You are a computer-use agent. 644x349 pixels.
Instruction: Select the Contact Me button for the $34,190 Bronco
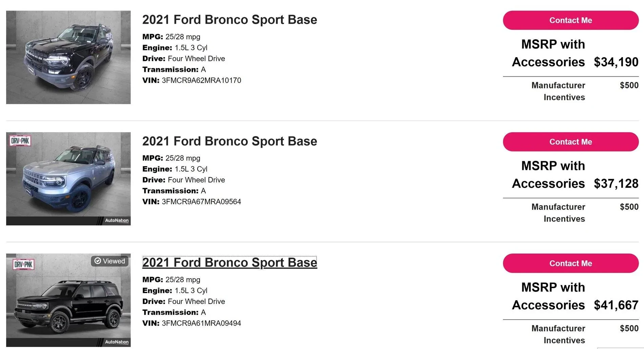(570, 20)
